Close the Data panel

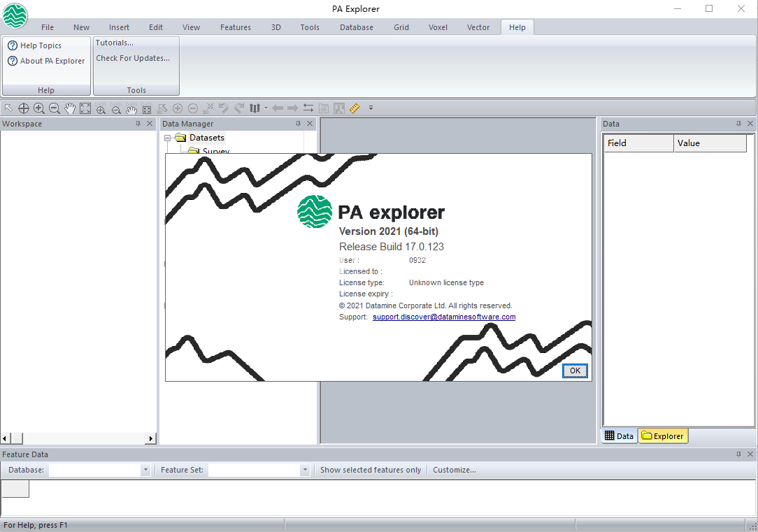point(750,124)
